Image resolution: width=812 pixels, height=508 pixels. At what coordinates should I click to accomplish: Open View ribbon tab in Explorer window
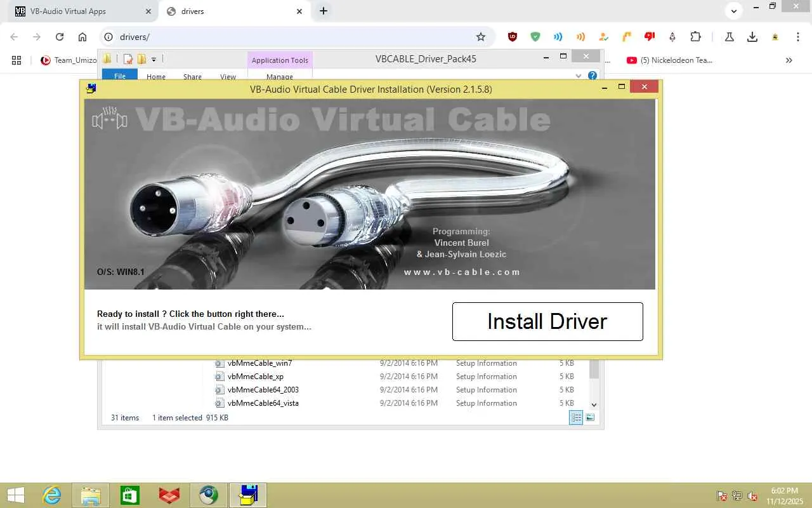[x=228, y=76]
